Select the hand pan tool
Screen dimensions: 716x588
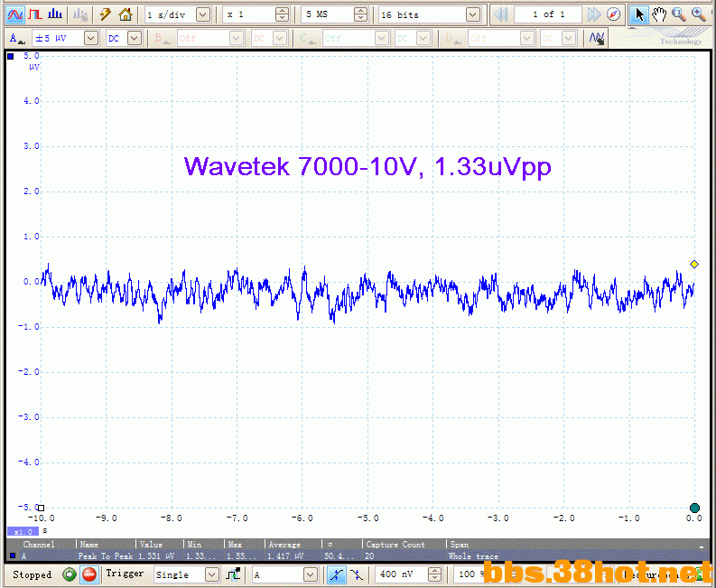659,14
